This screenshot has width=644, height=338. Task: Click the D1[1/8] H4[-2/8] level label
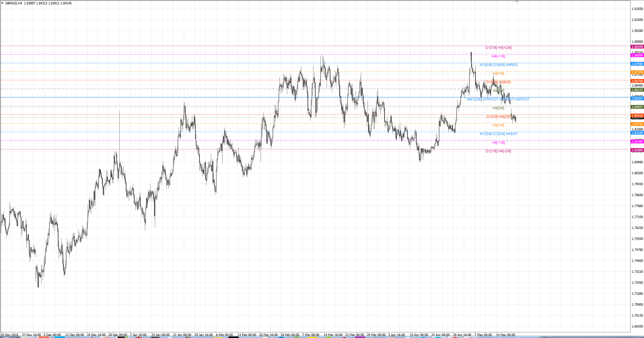coord(498,151)
